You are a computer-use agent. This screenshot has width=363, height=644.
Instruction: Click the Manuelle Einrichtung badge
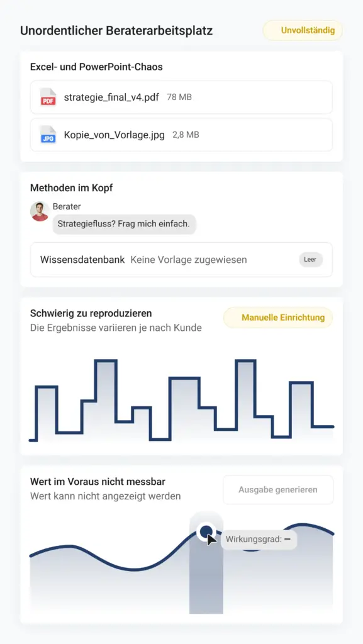pos(278,318)
